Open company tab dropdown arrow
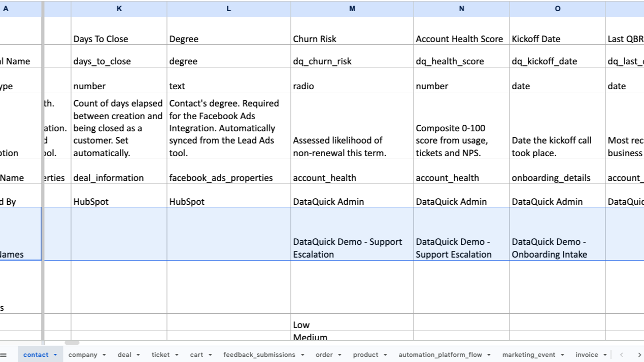 104,355
